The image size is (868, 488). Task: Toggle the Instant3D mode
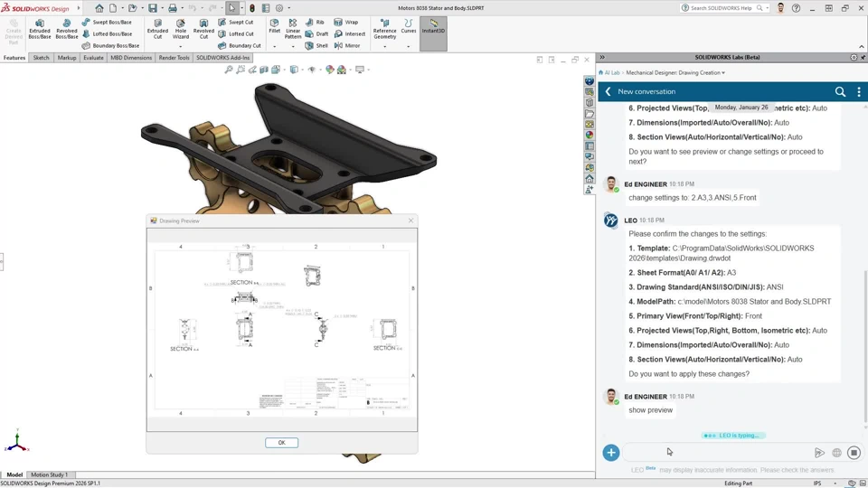pyautogui.click(x=433, y=27)
